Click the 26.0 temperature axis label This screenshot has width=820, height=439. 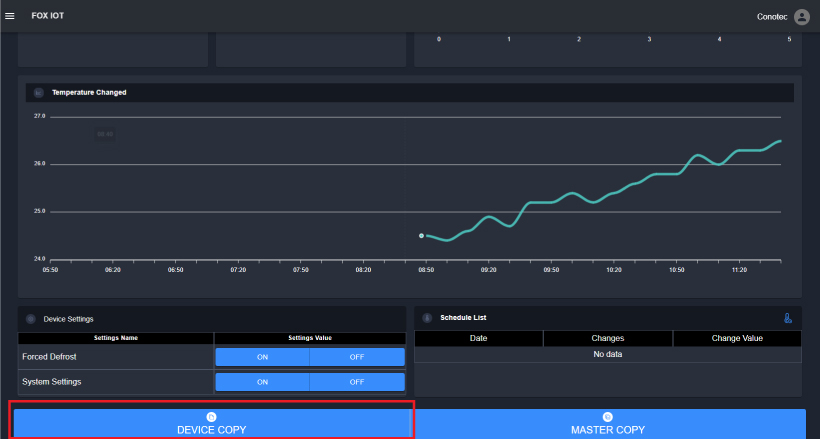click(x=40, y=164)
